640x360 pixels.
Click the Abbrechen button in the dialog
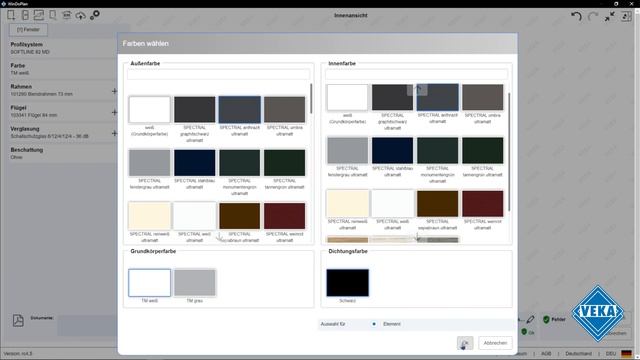tap(495, 343)
